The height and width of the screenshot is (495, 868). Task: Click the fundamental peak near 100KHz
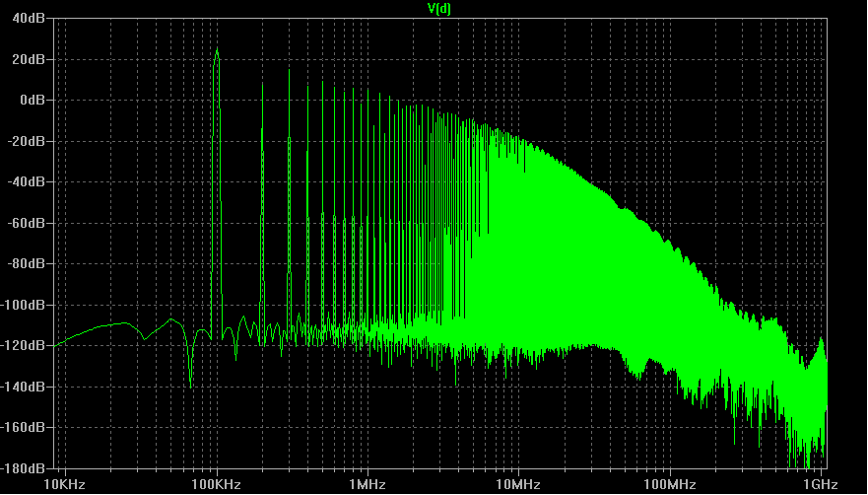click(217, 50)
